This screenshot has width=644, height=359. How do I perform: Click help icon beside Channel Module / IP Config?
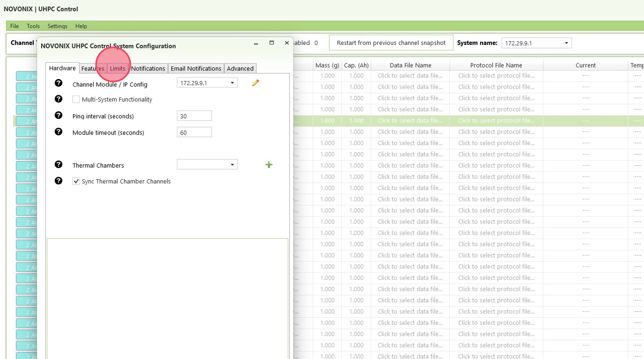(58, 83)
